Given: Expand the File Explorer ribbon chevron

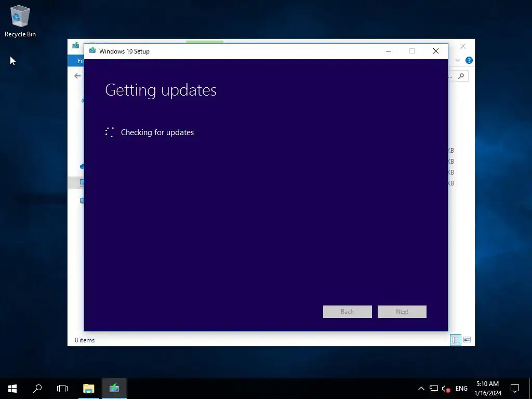Looking at the screenshot, I should pyautogui.click(x=457, y=60).
